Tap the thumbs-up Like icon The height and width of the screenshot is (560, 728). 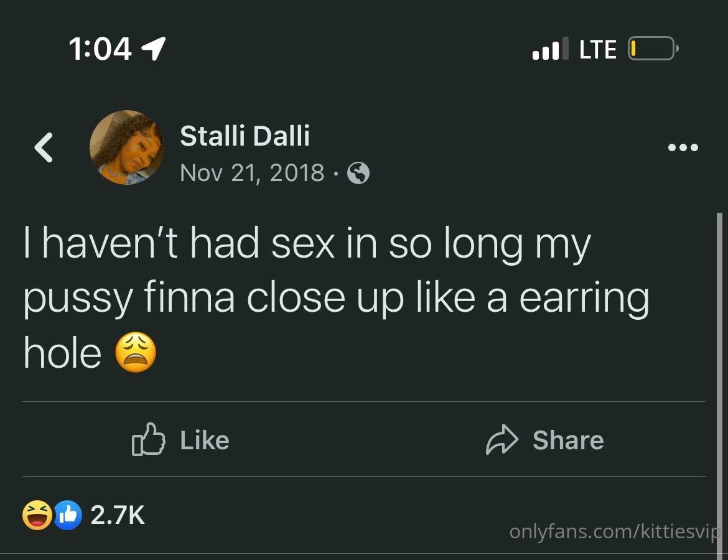[149, 439]
